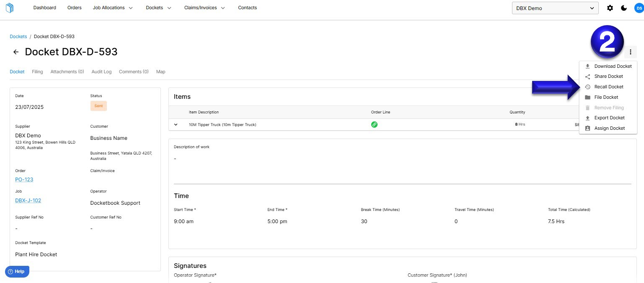Click the File Docket folder icon
Screen dimensions: 644x283
(587, 97)
